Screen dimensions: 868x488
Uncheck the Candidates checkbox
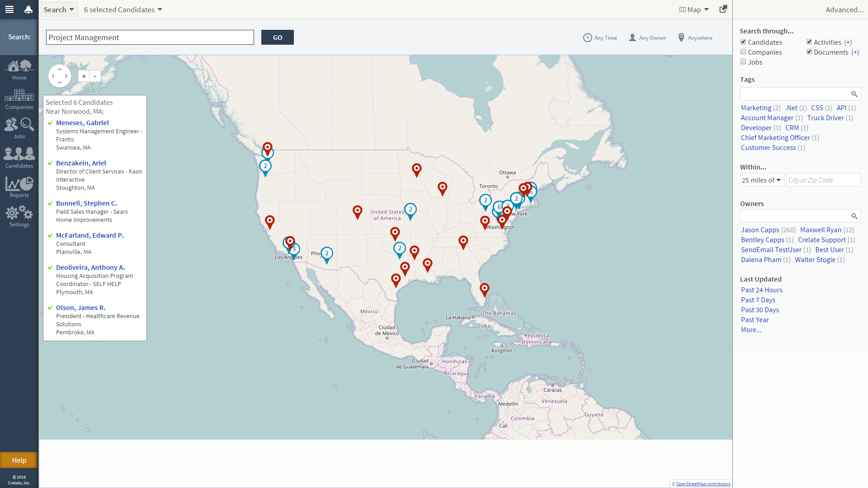[x=743, y=42]
